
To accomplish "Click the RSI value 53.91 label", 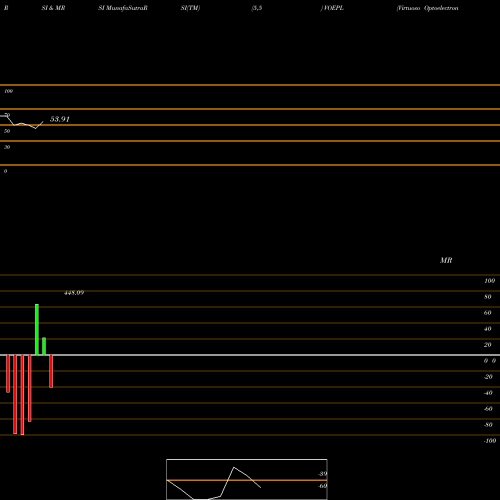I will 60,119.
